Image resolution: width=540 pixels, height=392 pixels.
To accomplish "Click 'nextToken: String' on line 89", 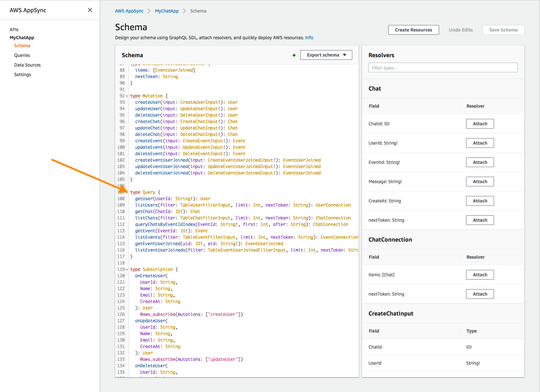I will tap(156, 76).
